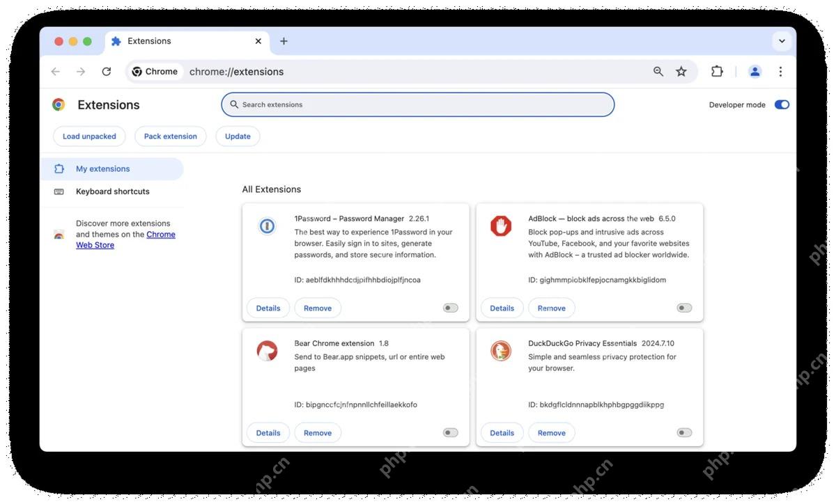Click the Chrome logo beside Extensions heading

click(59, 104)
